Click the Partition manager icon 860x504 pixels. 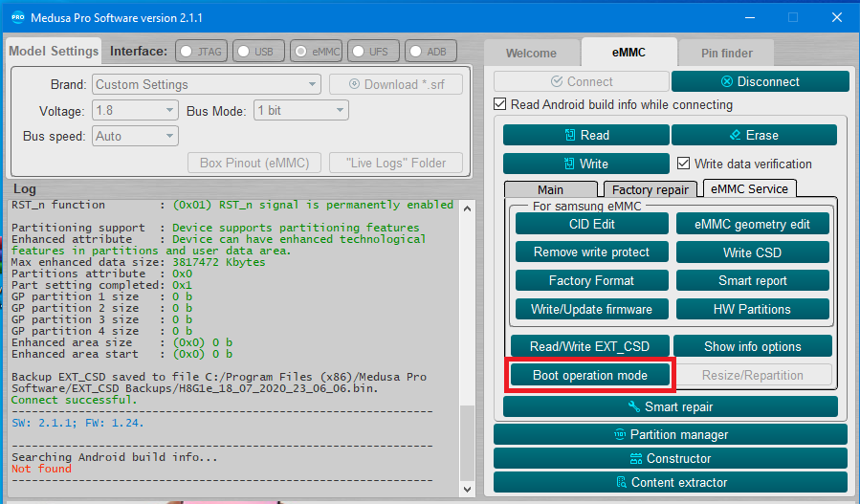[x=620, y=434]
